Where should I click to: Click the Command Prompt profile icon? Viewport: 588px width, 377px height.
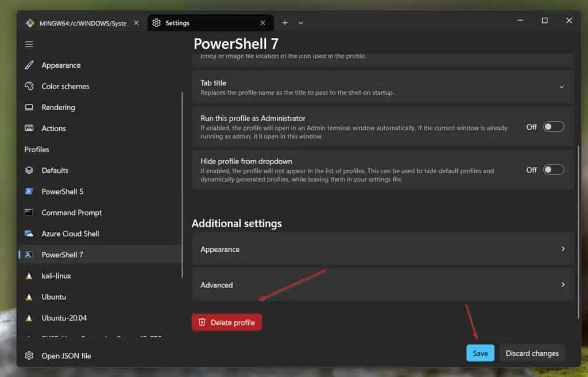pyautogui.click(x=29, y=212)
